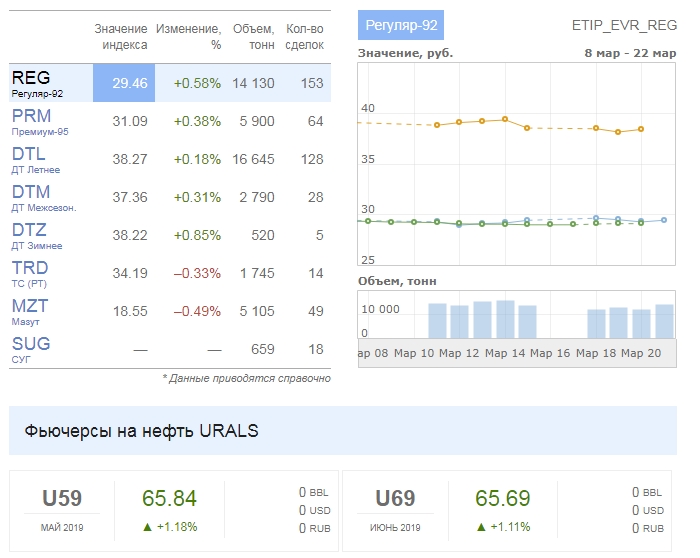Click the highlighted 29.46 index value

(x=130, y=84)
